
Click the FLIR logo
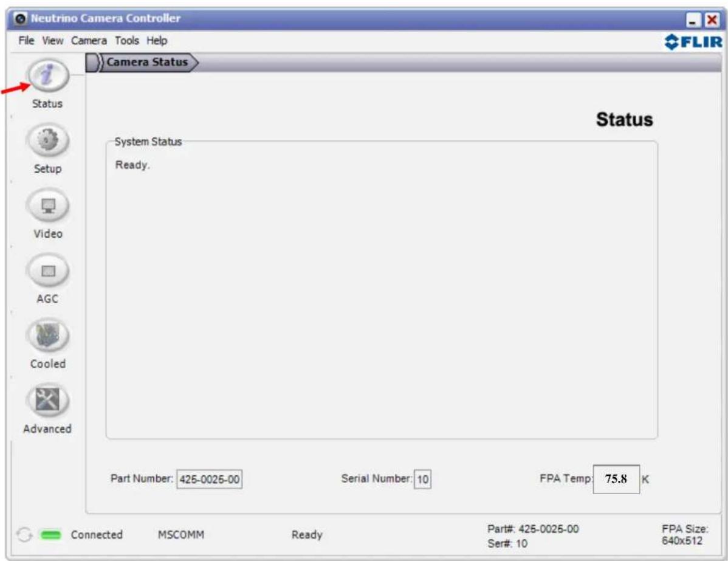click(693, 42)
